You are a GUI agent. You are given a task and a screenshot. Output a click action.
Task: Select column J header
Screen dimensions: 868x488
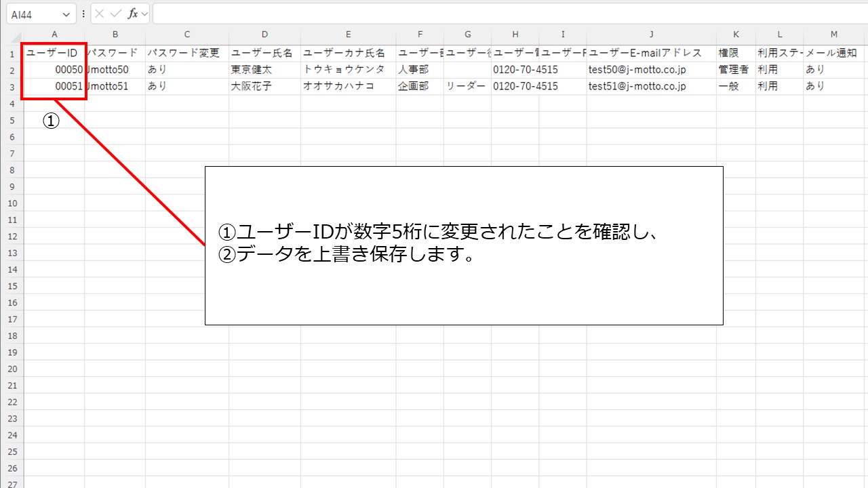651,35
